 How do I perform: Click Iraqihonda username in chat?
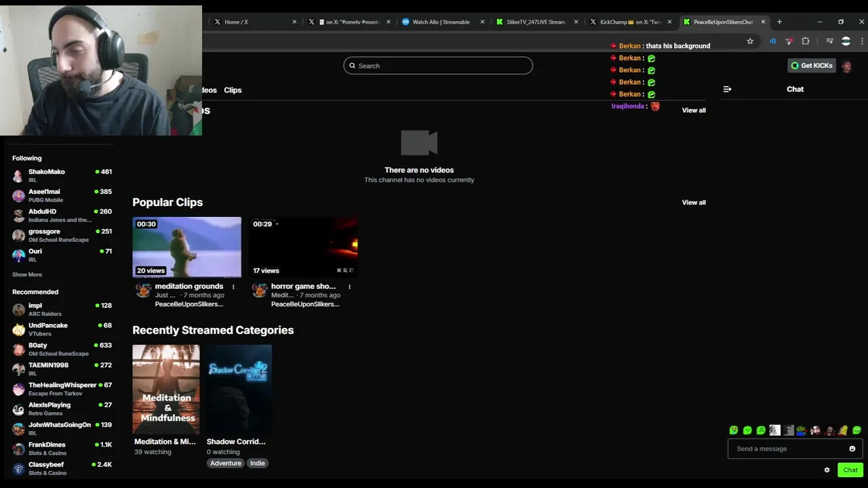click(x=627, y=106)
